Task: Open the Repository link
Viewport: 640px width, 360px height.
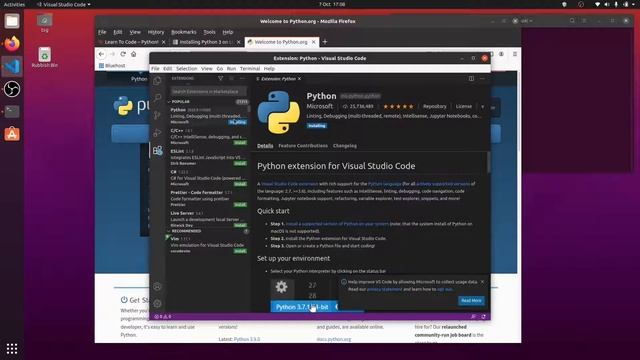Action: click(x=435, y=106)
